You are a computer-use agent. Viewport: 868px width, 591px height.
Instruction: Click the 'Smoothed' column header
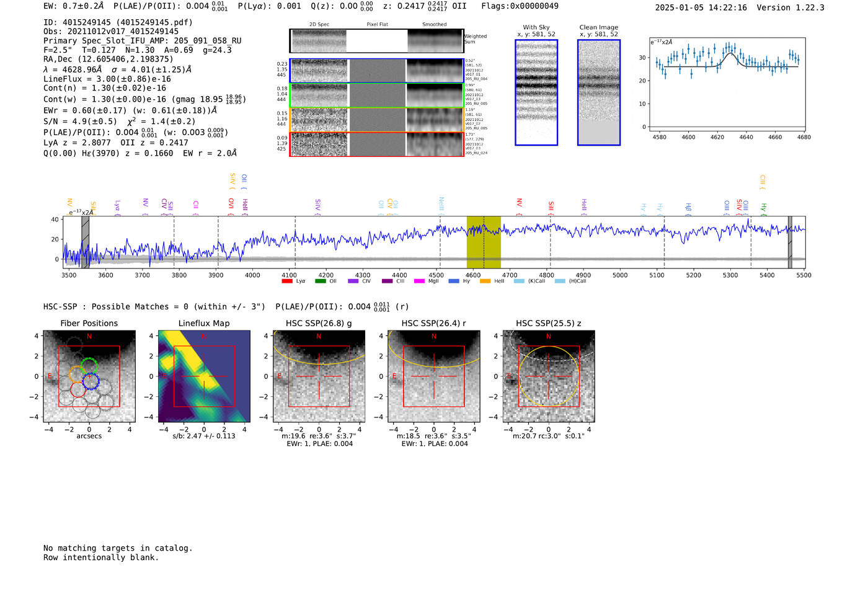[x=435, y=25]
